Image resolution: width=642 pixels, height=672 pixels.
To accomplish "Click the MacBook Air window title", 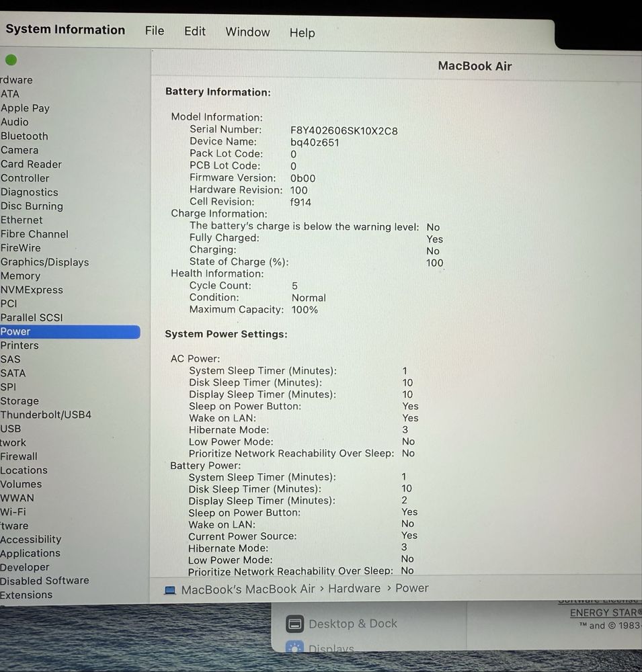I will click(x=475, y=66).
